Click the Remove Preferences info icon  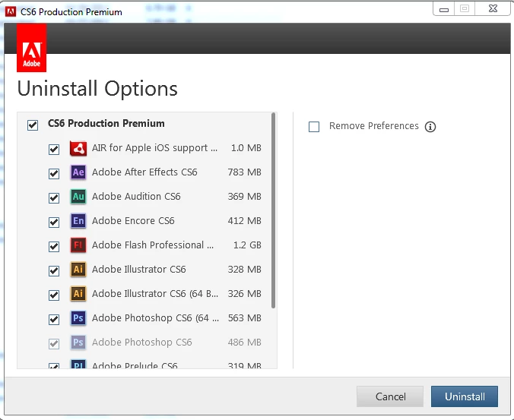pos(430,127)
